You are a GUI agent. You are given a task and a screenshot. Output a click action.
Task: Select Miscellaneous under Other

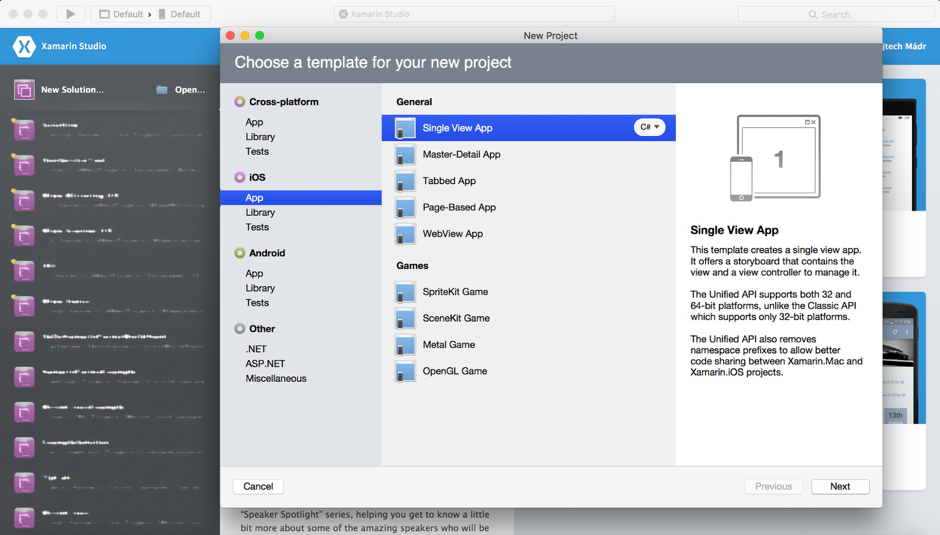pyautogui.click(x=276, y=378)
